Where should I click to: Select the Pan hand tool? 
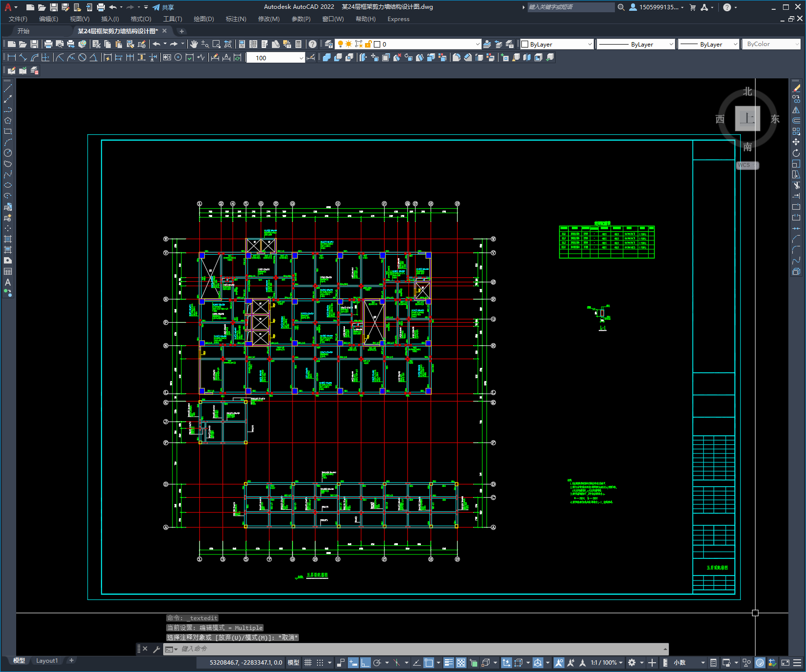(194, 44)
